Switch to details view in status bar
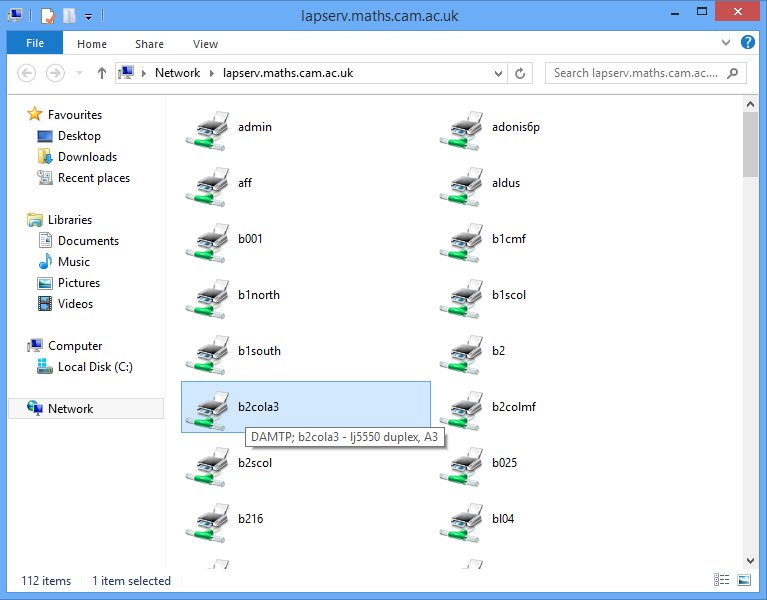 [722, 580]
